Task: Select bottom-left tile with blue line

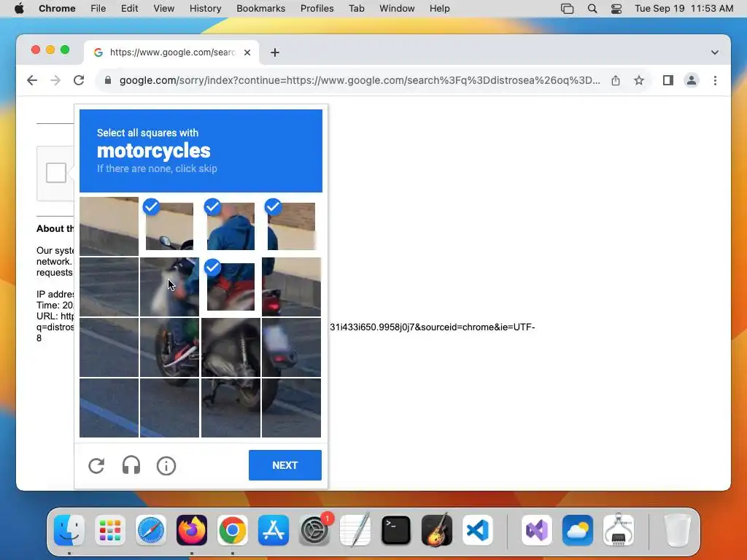Action: pos(109,408)
